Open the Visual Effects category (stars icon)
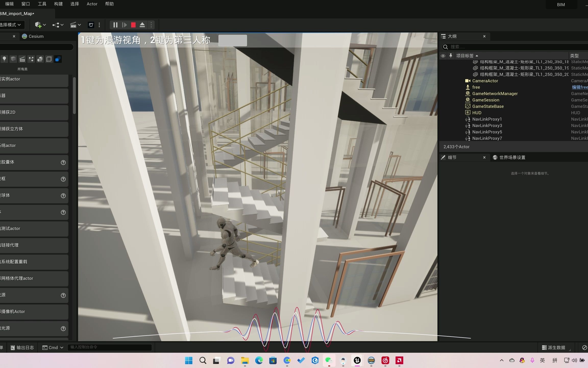588x368 pixels. (x=31, y=59)
